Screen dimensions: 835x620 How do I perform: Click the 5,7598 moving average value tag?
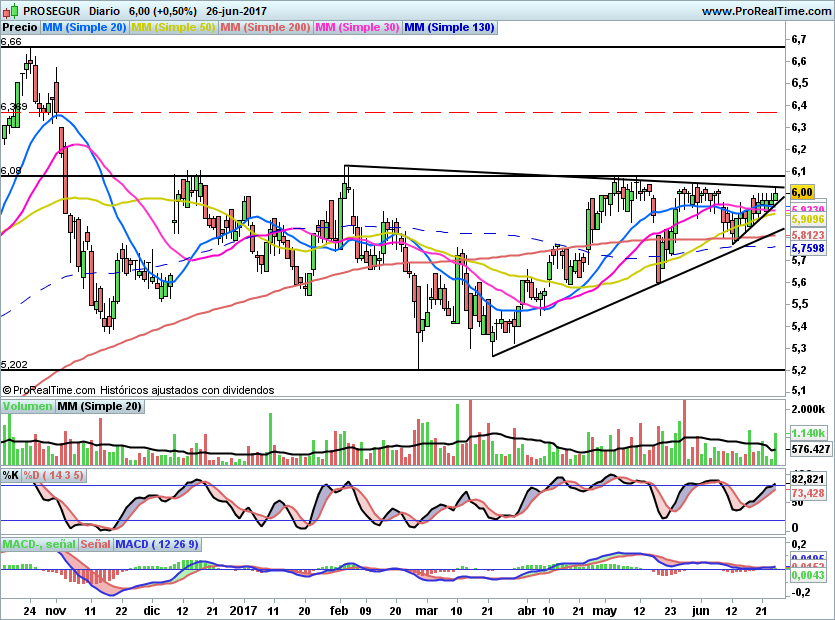click(x=808, y=248)
